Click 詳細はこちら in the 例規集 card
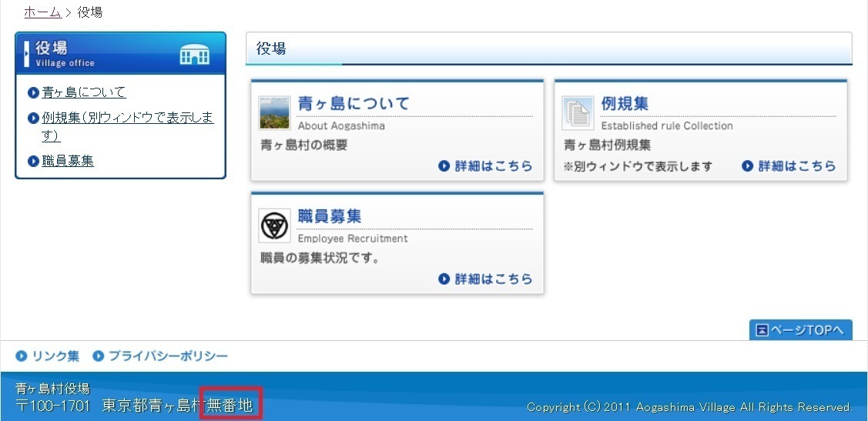Viewport: 868px width, 421px height. [x=789, y=166]
